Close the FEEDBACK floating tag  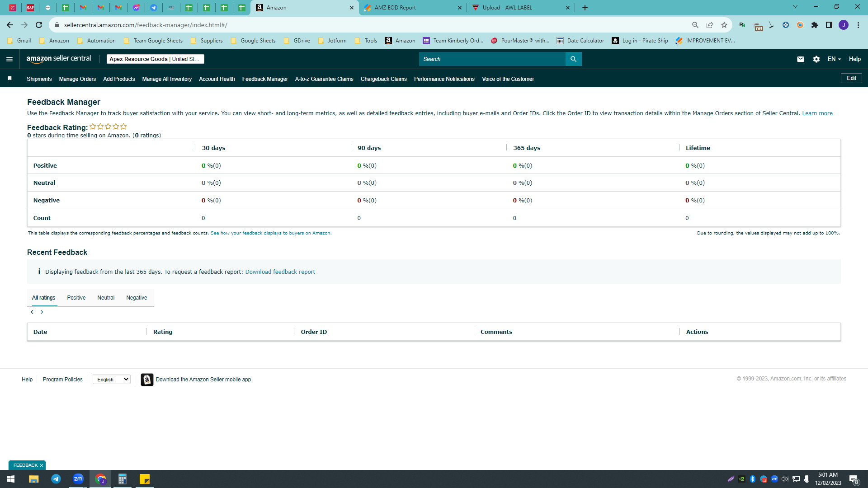(x=42, y=465)
